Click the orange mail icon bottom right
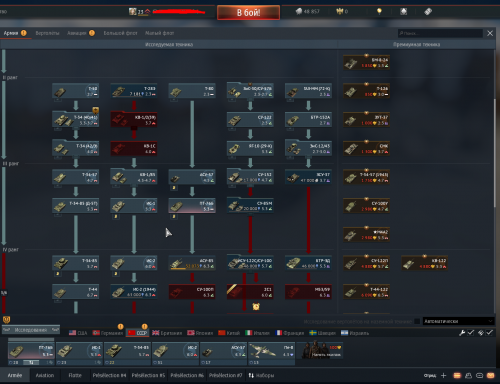 coord(491,375)
